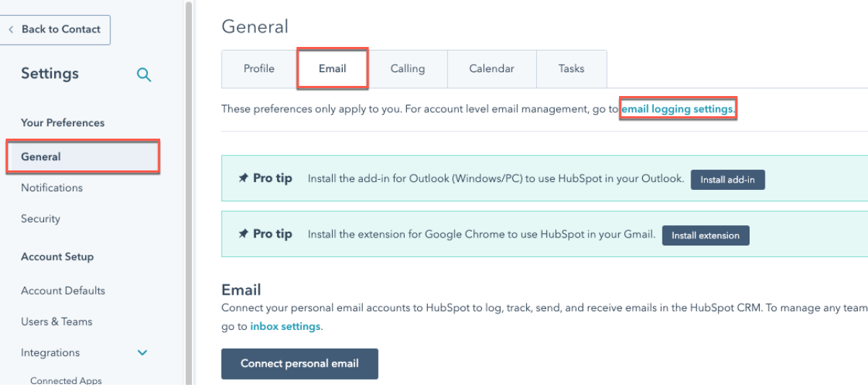
Task: Open the Calendar tab
Action: pos(491,69)
